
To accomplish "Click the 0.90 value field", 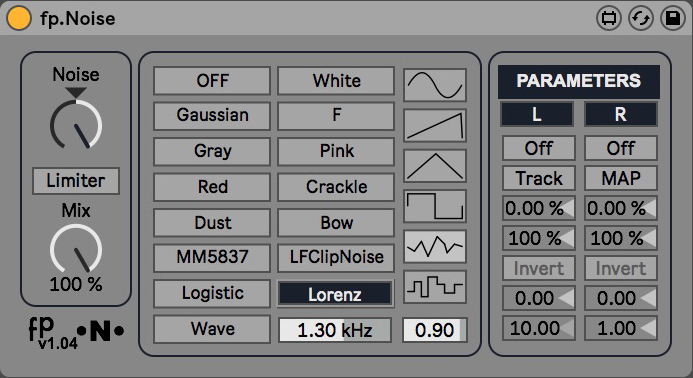I will click(434, 330).
